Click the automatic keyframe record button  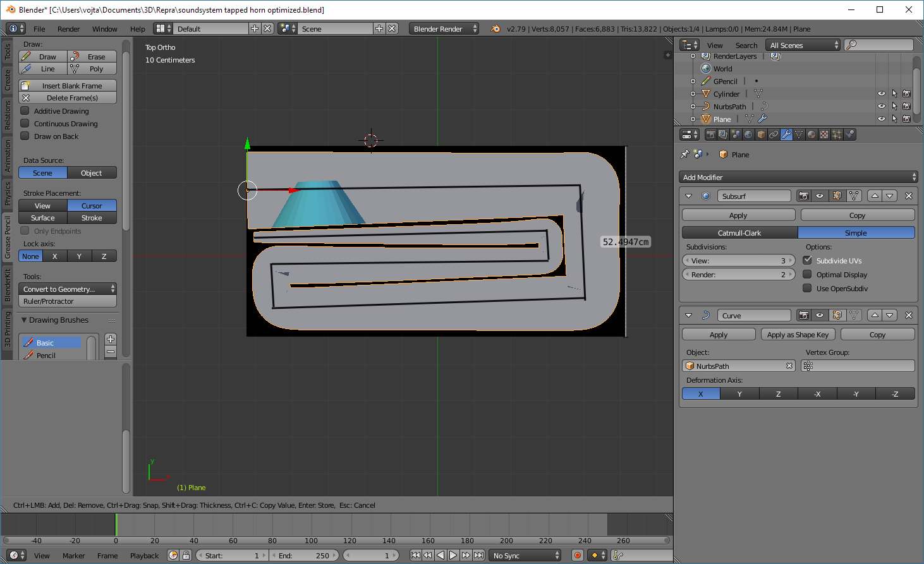pos(577,555)
